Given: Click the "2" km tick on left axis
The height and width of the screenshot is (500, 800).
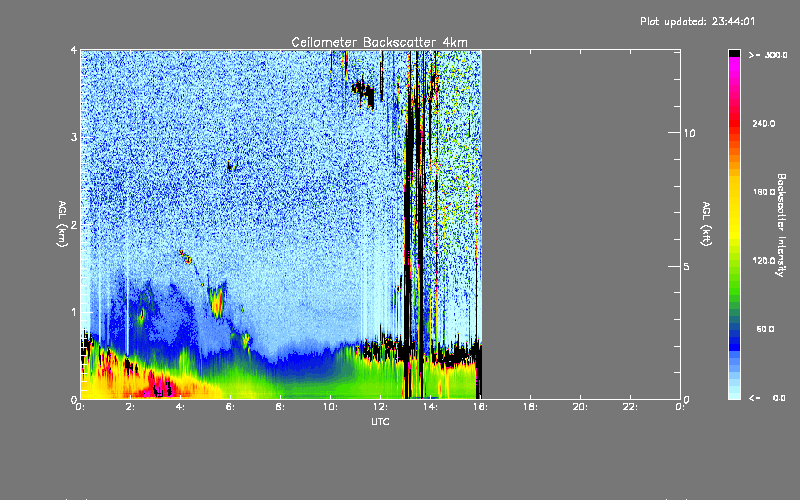Looking at the screenshot, I should pos(74,225).
